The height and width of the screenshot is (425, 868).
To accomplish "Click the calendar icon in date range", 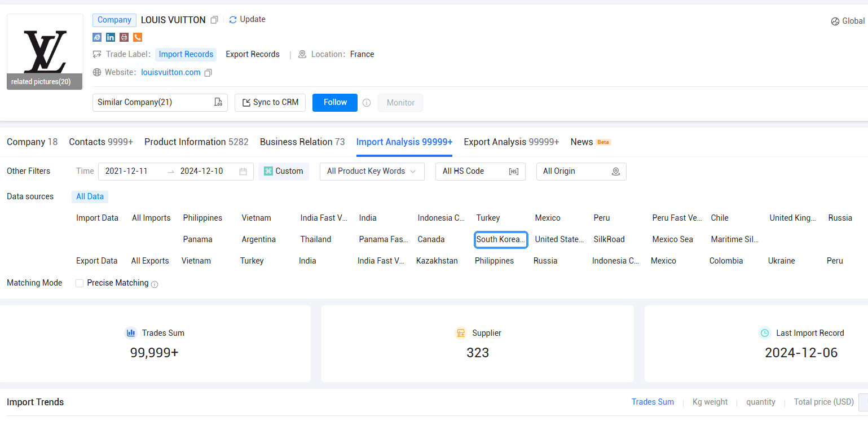I will coord(243,172).
